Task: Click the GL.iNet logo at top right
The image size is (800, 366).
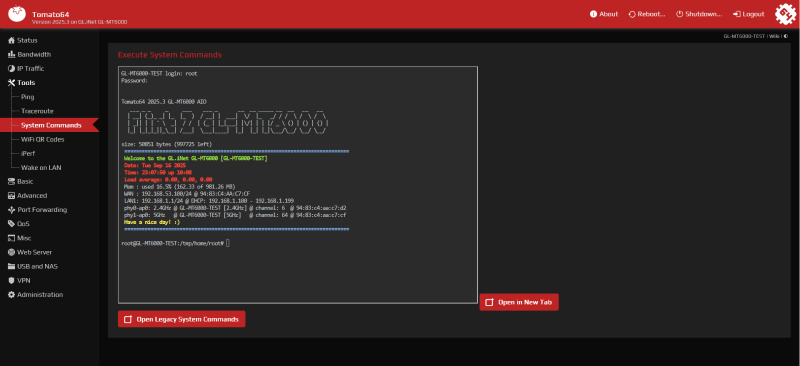Action: tap(785, 14)
